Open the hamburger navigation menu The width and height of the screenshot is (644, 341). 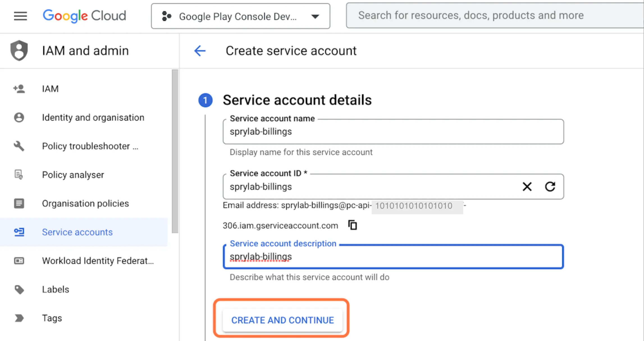[20, 16]
